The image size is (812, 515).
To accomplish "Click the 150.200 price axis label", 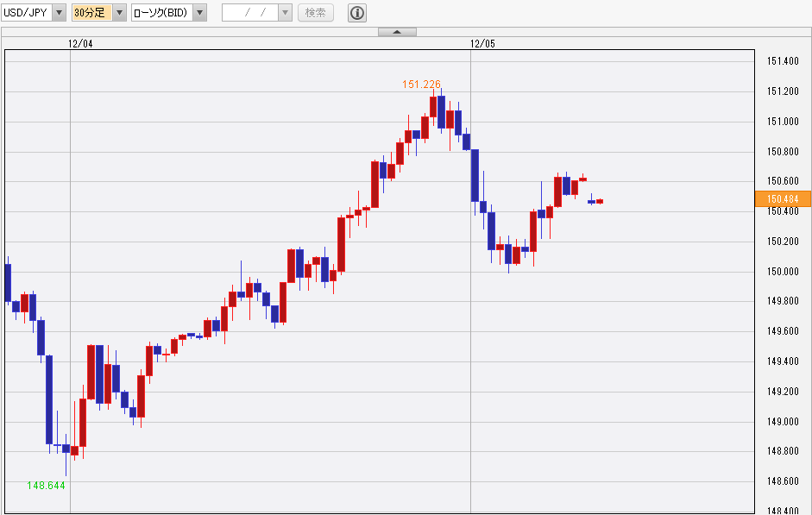I will [783, 242].
